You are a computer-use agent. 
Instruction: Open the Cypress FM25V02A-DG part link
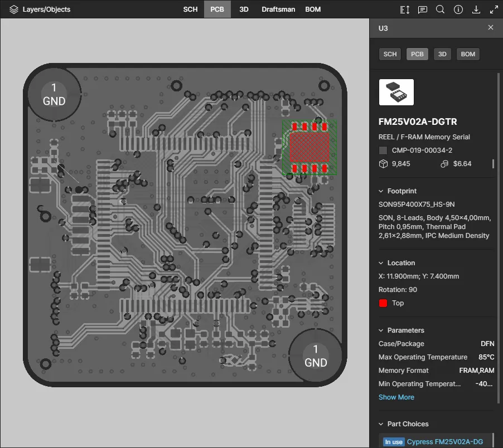point(444,442)
